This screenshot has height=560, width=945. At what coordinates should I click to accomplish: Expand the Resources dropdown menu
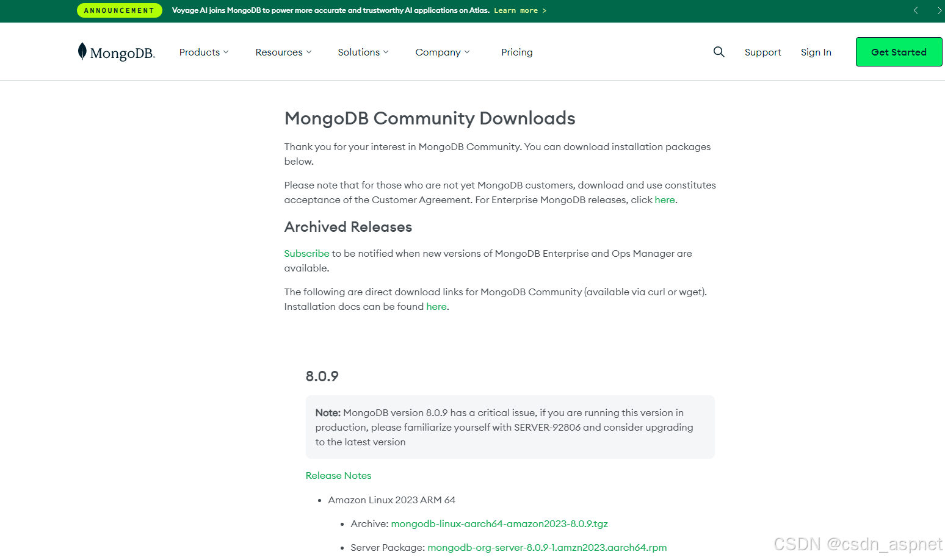tap(283, 52)
